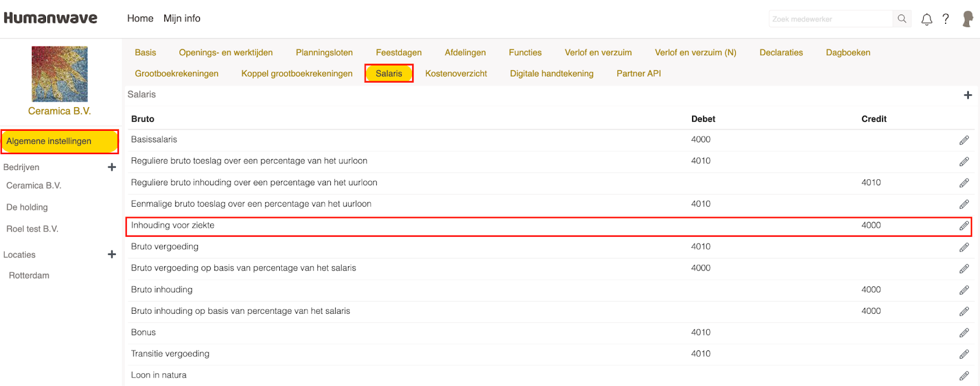Open the Verlof en verzuim tab

(x=598, y=53)
